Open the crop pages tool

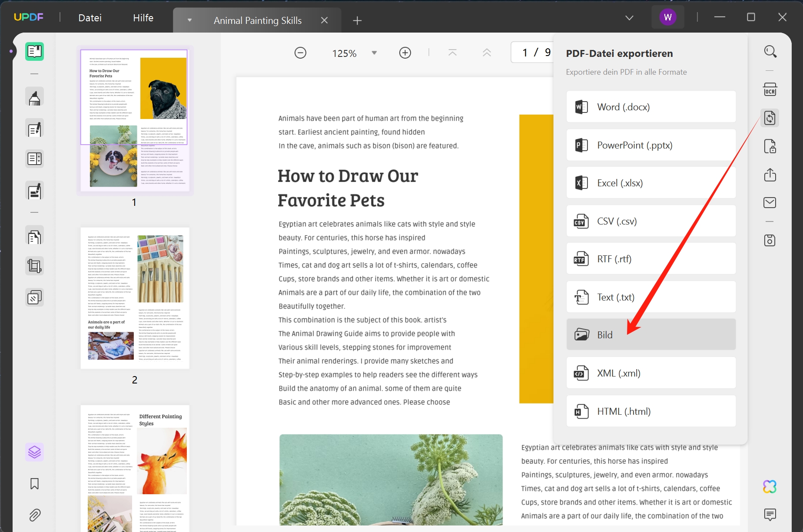coord(34,265)
